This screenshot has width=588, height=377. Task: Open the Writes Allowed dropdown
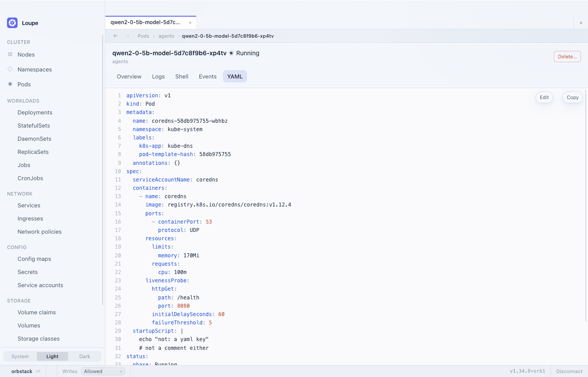tap(103, 371)
